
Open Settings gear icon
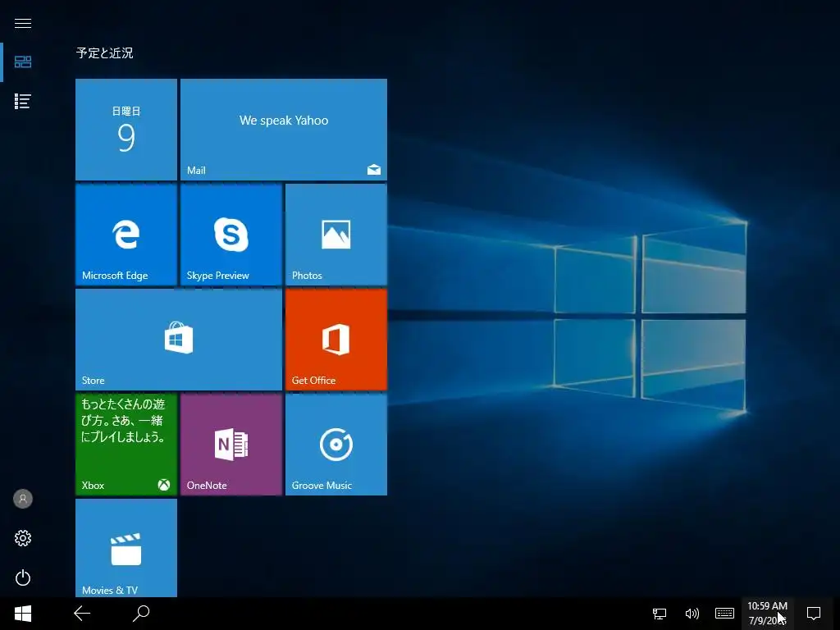[x=22, y=538]
